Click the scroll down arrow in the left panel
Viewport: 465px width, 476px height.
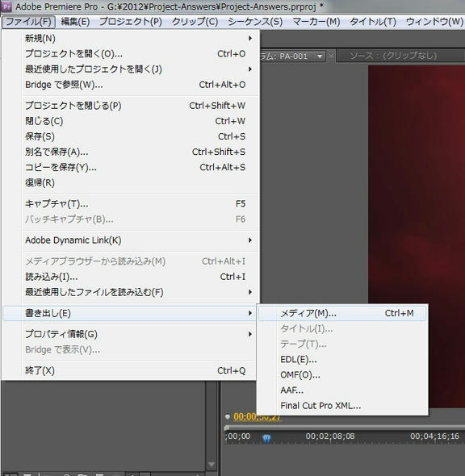point(212,464)
